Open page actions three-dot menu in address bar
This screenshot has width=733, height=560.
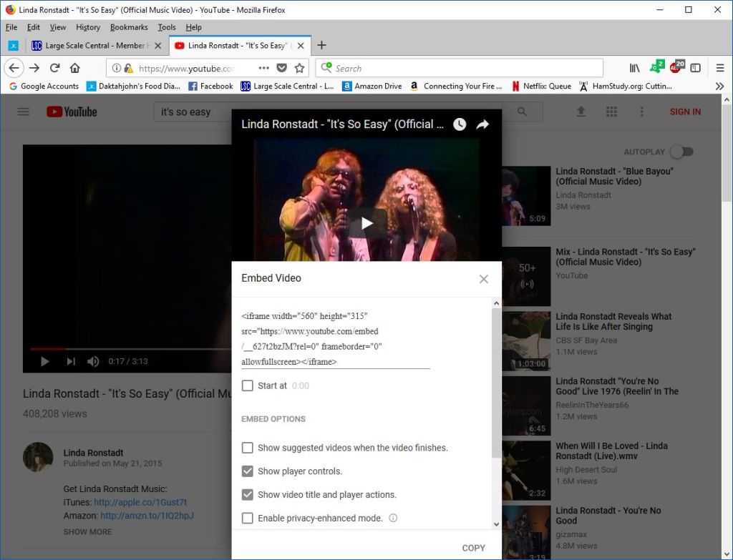[x=263, y=68]
